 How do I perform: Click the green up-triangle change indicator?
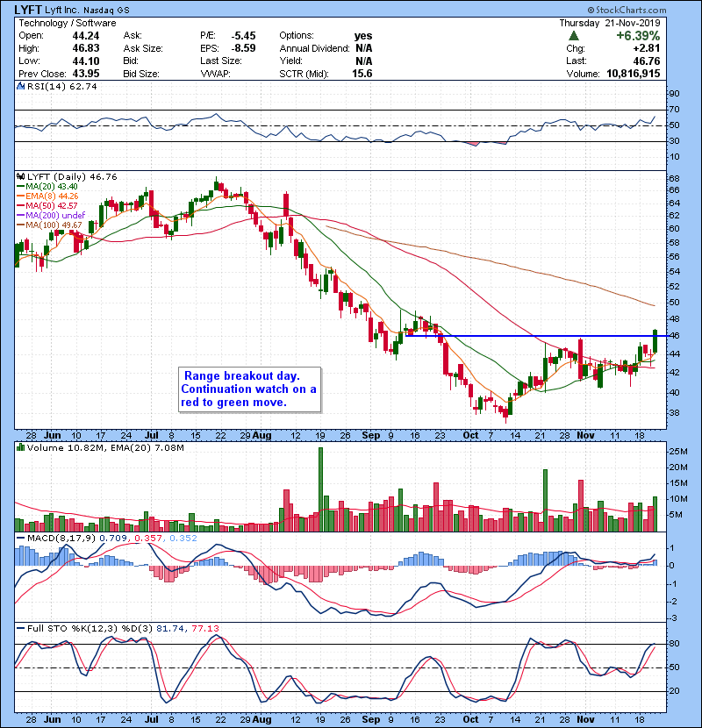574,36
